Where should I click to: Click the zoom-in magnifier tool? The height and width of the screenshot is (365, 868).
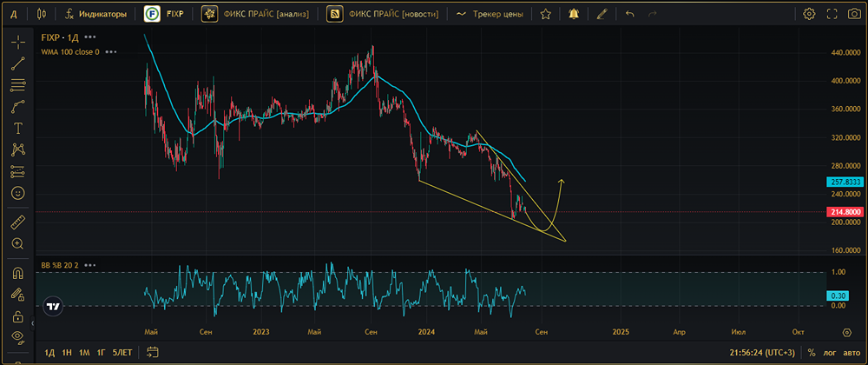click(x=17, y=244)
